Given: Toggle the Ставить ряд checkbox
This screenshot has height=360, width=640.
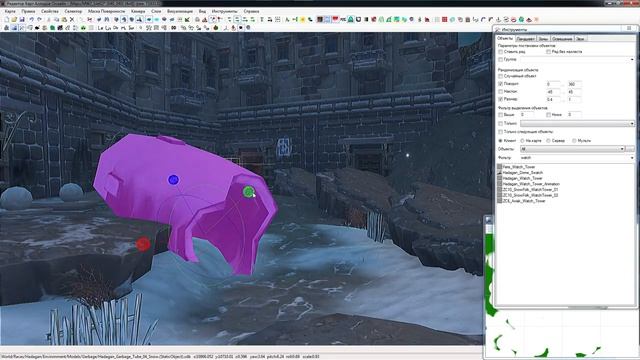Looking at the screenshot, I should pyautogui.click(x=500, y=52).
